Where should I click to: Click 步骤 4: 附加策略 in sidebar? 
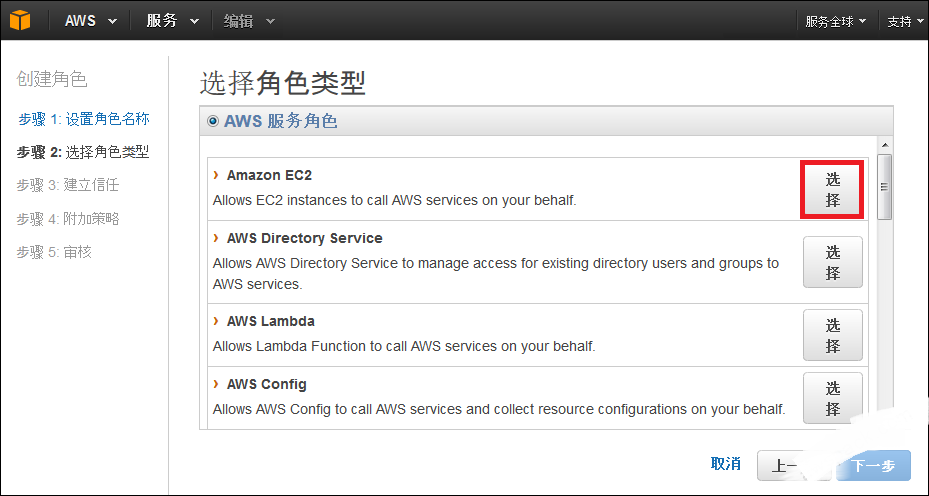click(x=68, y=219)
